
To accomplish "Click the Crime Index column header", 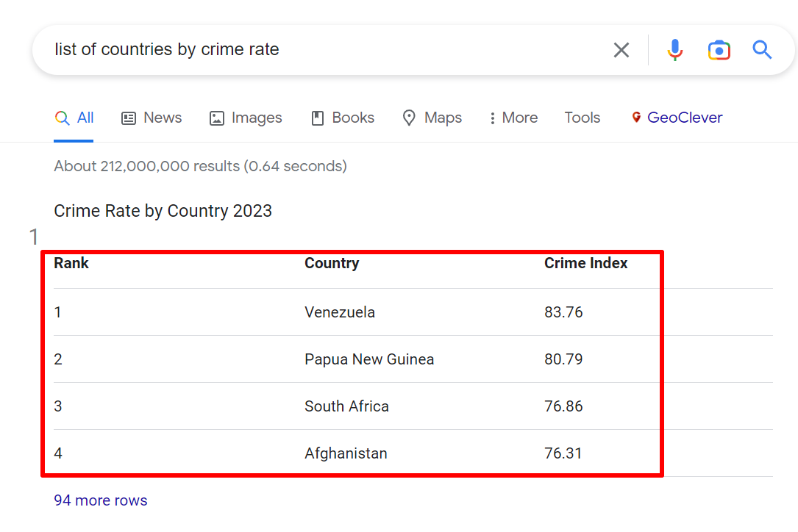I will click(585, 263).
